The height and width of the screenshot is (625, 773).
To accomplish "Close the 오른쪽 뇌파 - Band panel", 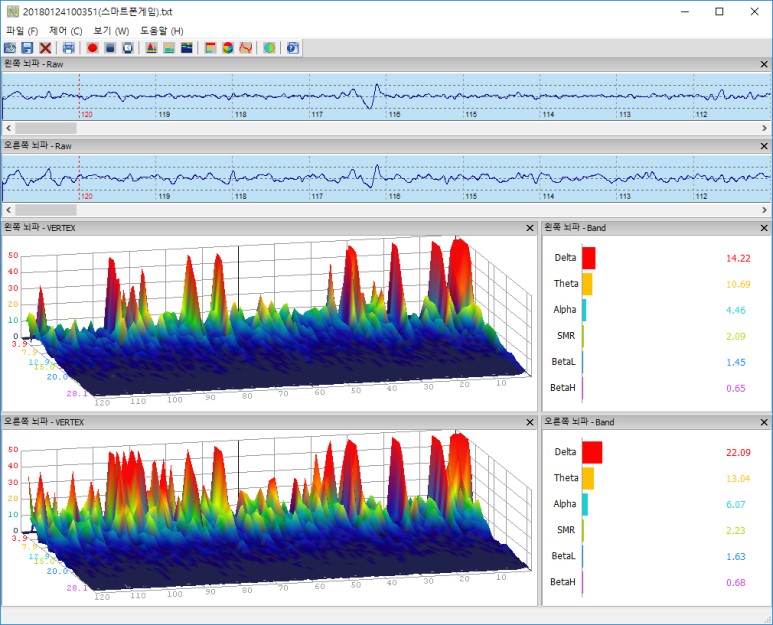I will tap(765, 422).
